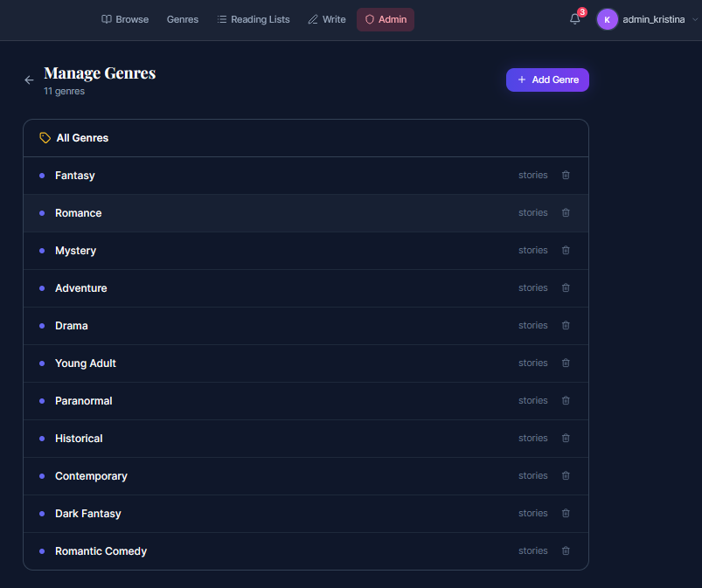
Task: Remove Romantic Comedy using trash icon
Action: (x=566, y=551)
